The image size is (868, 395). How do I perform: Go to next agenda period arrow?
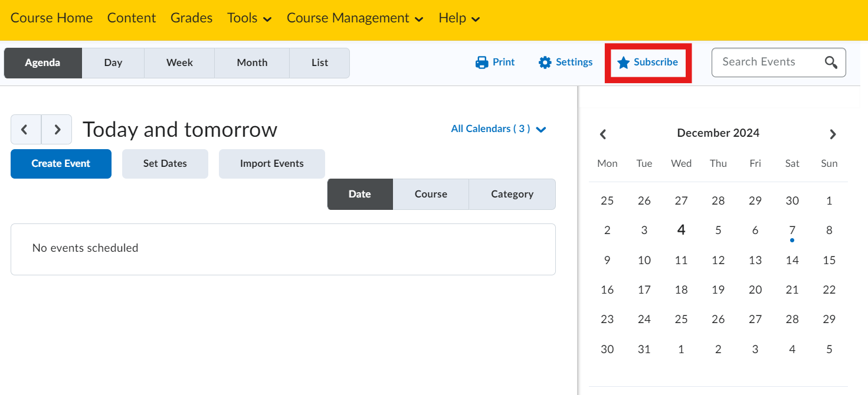pyautogui.click(x=57, y=130)
